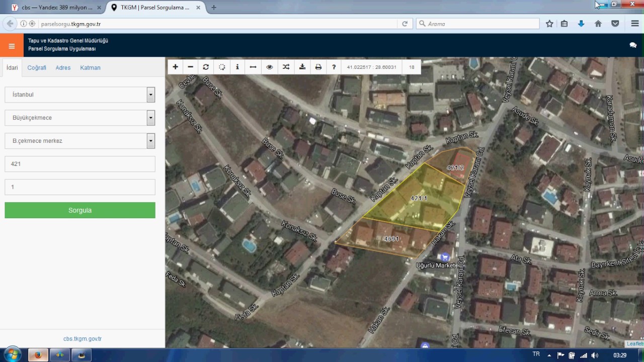Reload the page with the address bar button
The height and width of the screenshot is (362, 644).
coord(405,24)
